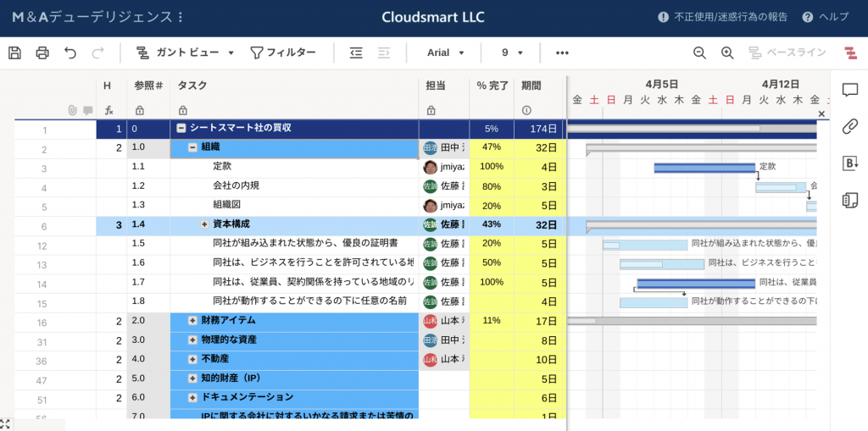Screen dimensions: 868x431
Task: Click 不正使用/迷惑行為の報告 link
Action: (722, 17)
